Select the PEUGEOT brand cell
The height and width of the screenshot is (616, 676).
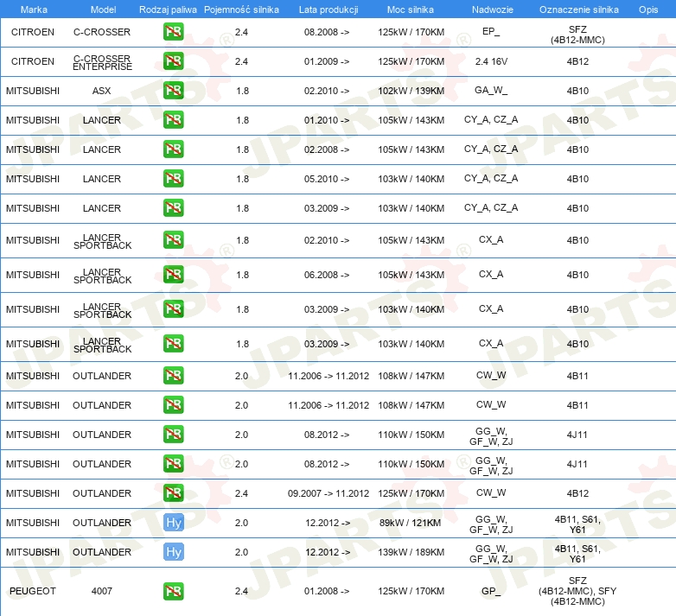click(33, 591)
